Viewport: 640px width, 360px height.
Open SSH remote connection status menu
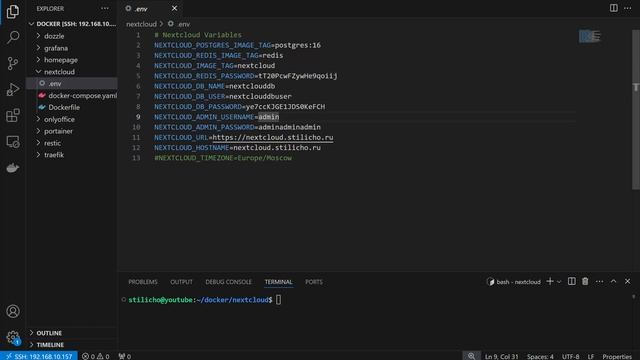[x=39, y=356]
